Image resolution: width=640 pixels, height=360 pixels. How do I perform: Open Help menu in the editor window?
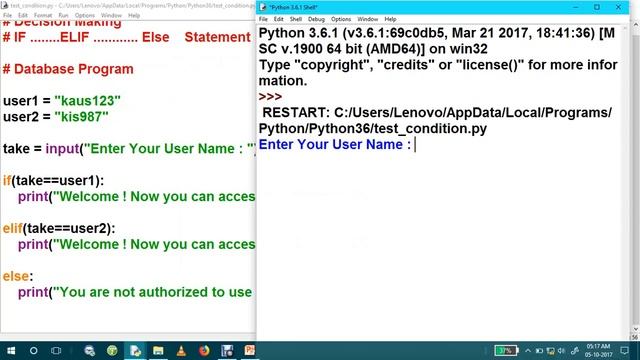click(134, 16)
